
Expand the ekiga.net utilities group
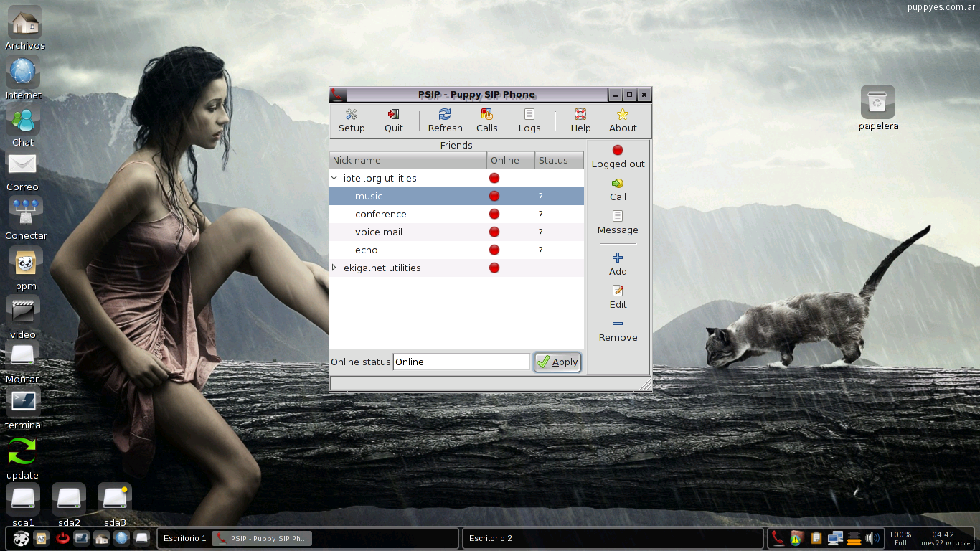(334, 268)
